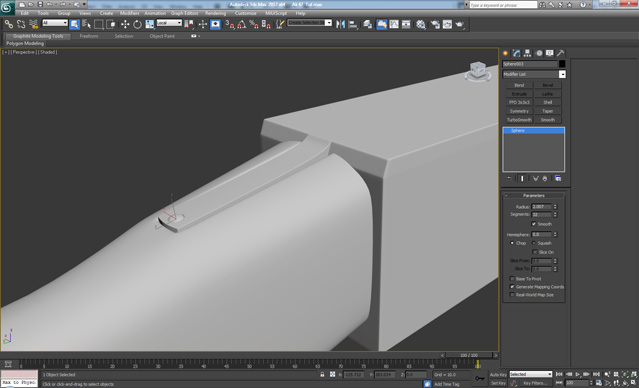
Task: Enable Real-World Map Size checkbox
Action: [x=512, y=295]
